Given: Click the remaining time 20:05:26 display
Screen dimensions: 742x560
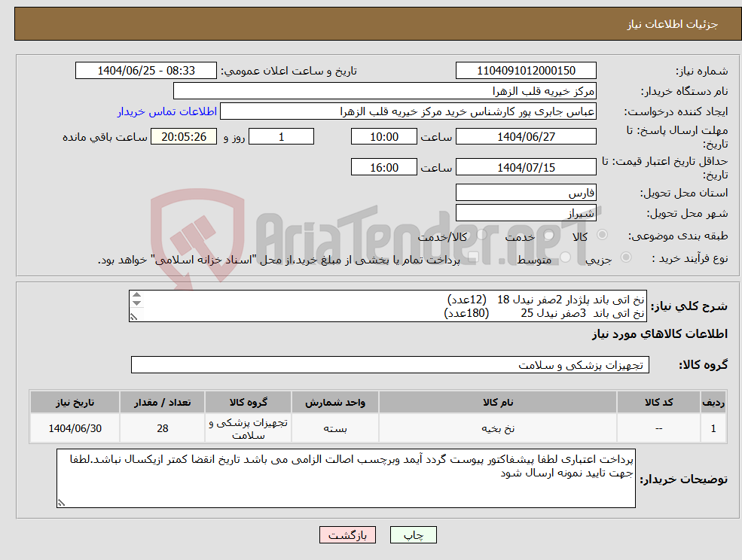Looking at the screenshot, I should (183, 136).
